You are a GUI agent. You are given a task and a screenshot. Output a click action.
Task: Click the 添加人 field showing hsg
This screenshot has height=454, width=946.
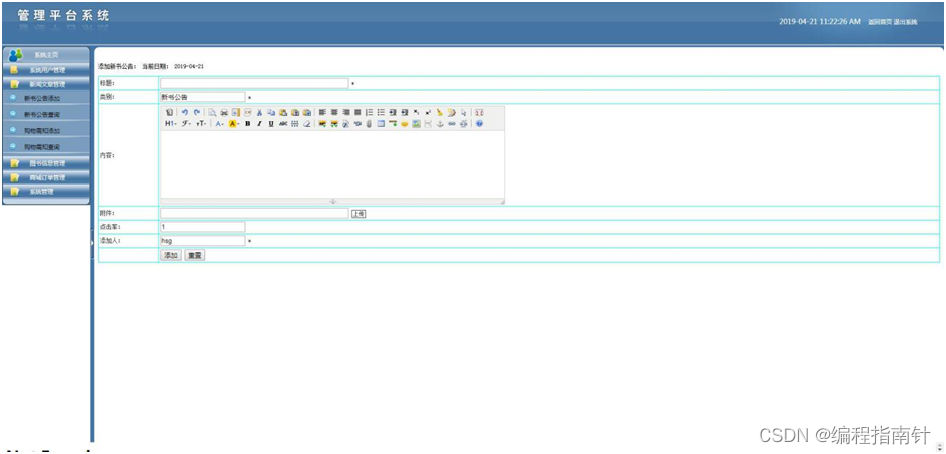click(203, 241)
